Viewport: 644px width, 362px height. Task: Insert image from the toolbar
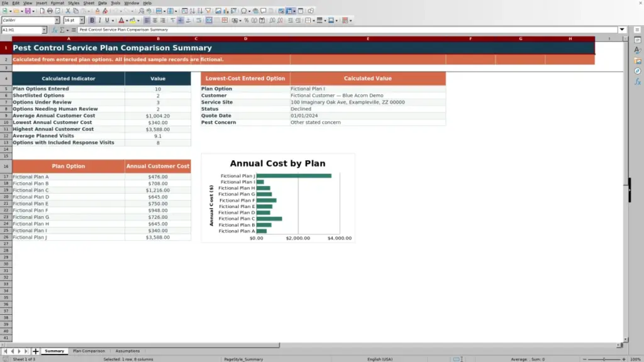pos(218,11)
